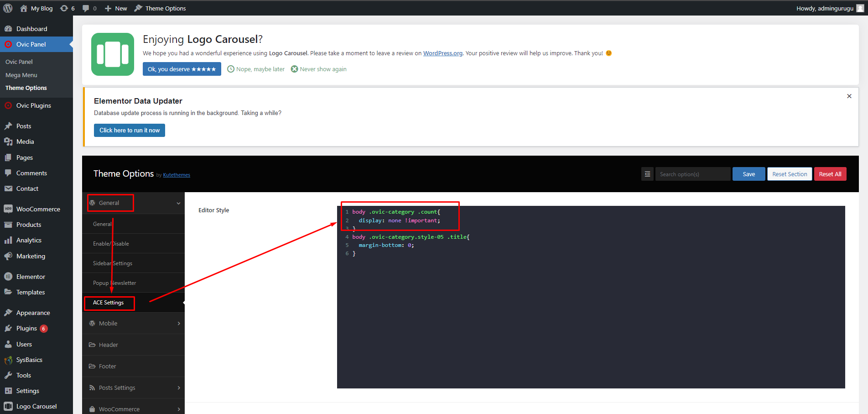The image size is (868, 414).
Task: Click here to run it now button
Action: (x=130, y=130)
